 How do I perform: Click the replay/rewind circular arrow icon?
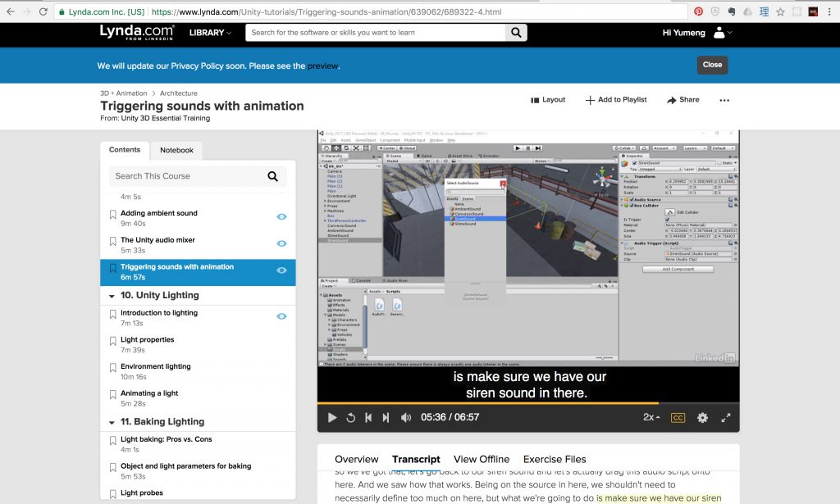click(351, 417)
